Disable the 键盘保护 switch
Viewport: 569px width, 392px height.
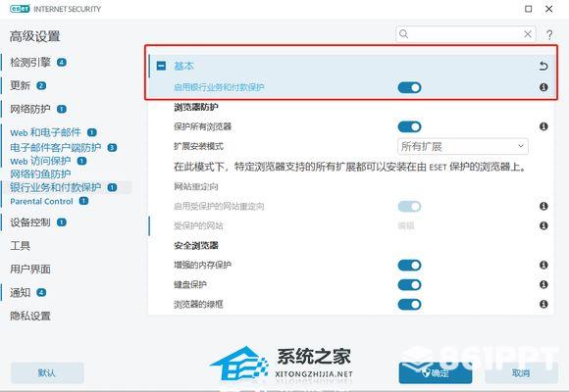tap(409, 284)
